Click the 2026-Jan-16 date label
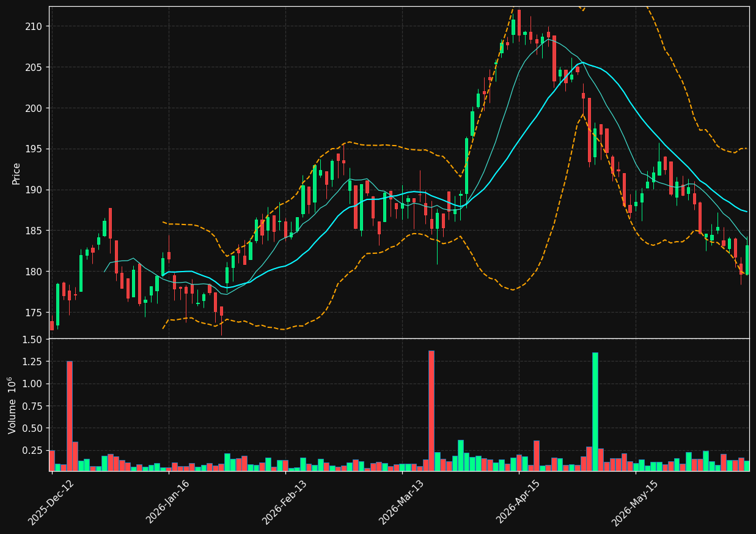 168,502
